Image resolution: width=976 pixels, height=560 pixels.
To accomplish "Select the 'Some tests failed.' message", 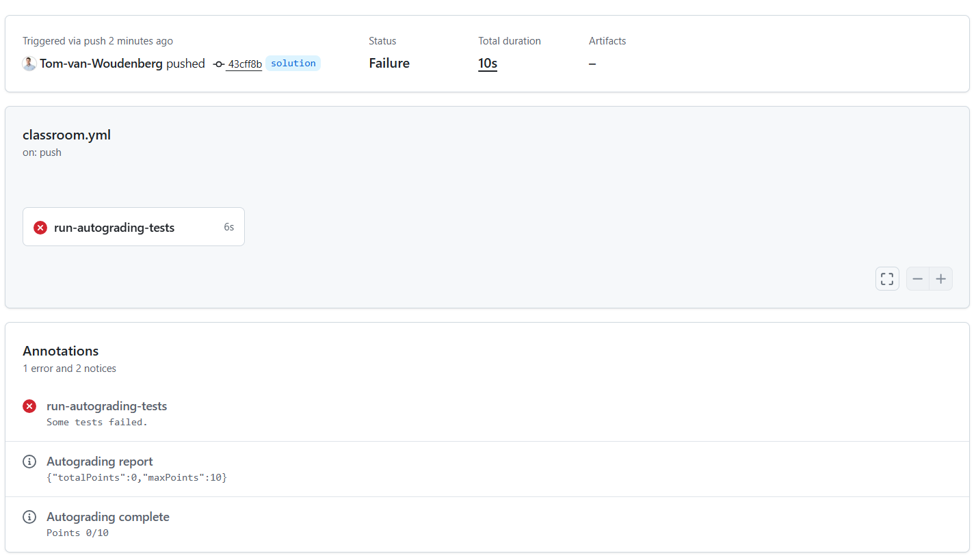I will pyautogui.click(x=97, y=422).
